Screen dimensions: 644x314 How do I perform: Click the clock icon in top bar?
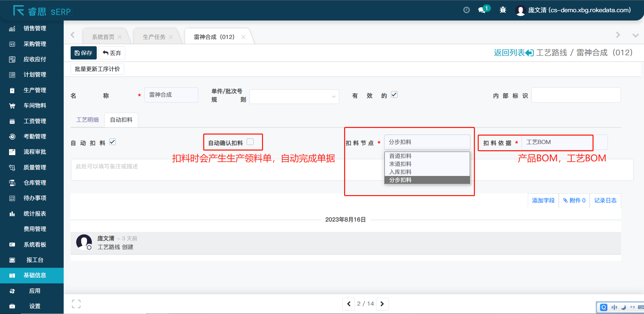pyautogui.click(x=466, y=10)
